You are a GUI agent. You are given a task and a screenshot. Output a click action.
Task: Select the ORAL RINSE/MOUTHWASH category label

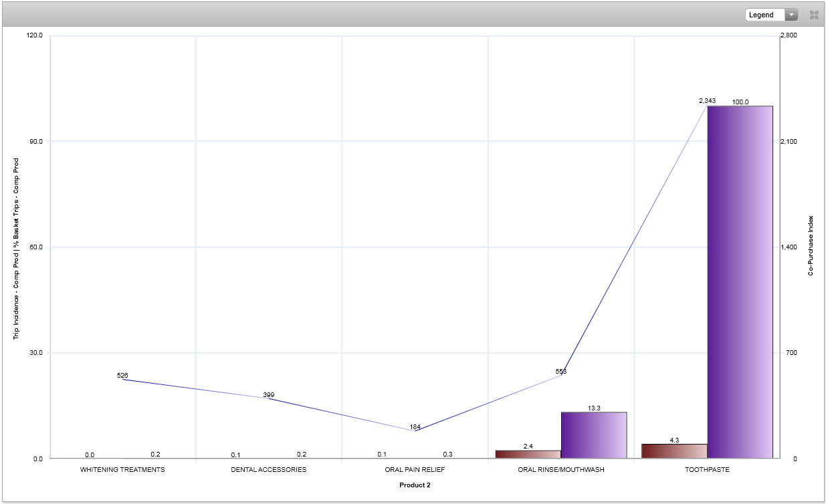tap(561, 470)
